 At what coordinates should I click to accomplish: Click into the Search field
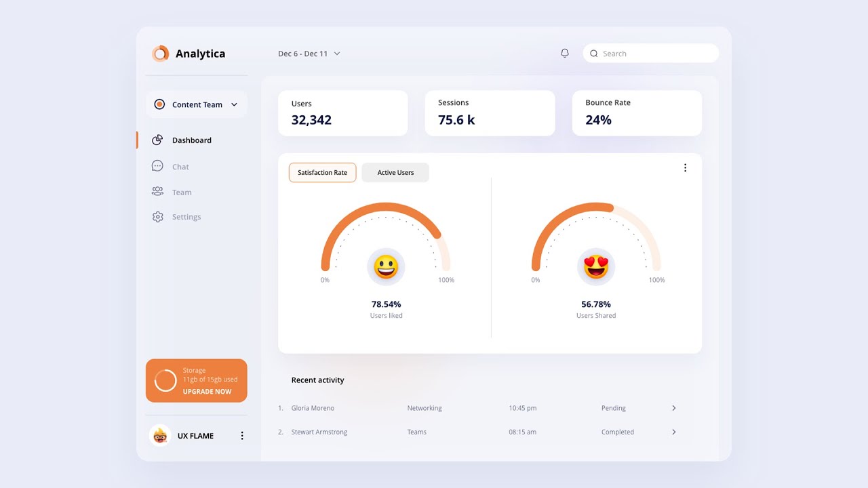[x=651, y=54]
